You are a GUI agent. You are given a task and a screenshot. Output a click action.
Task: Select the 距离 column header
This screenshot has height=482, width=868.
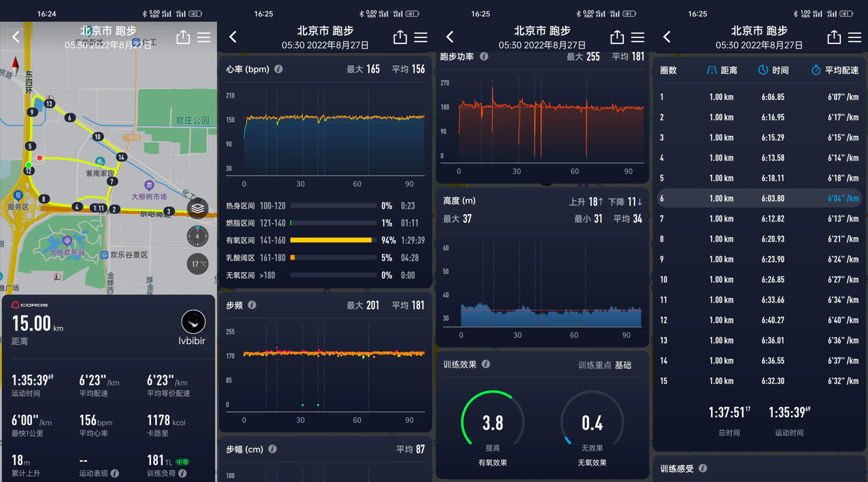(x=722, y=70)
